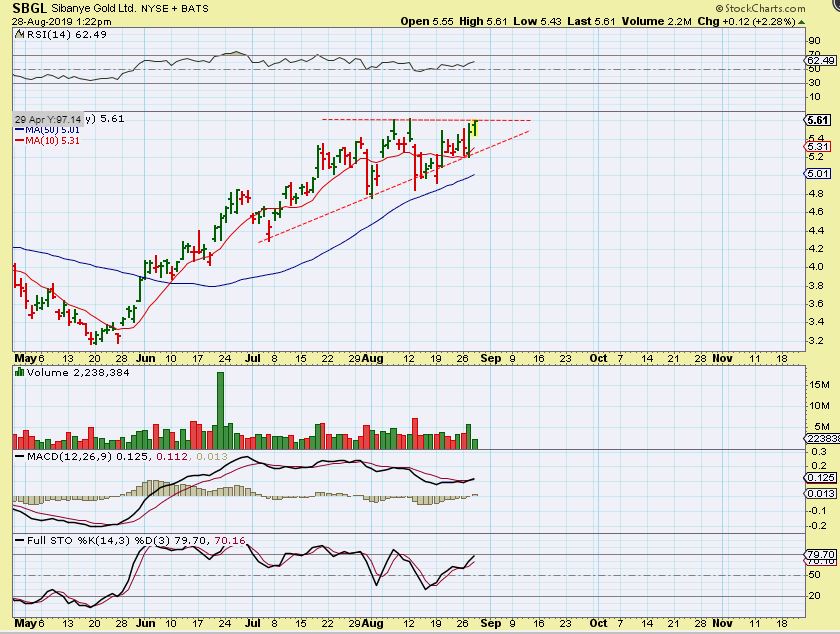Screen dimensions: 840x634
Task: Click the Last 5.61 value in header
Action: pyautogui.click(x=591, y=21)
